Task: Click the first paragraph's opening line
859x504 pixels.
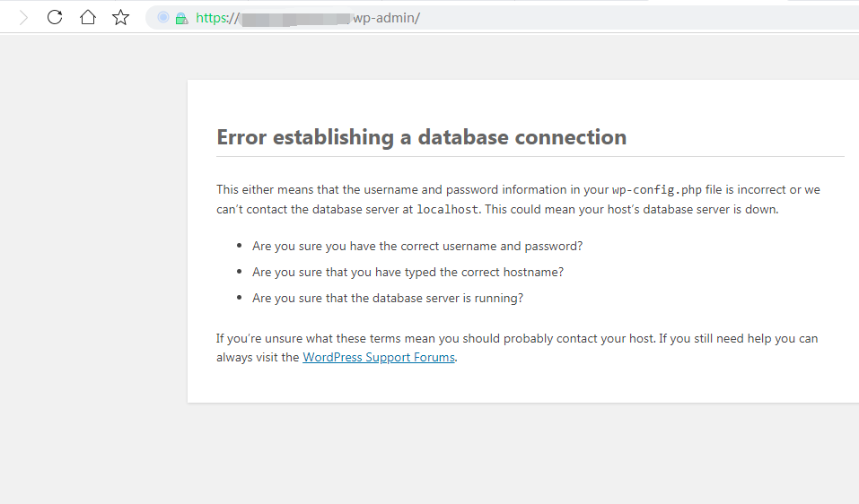Action: (413, 190)
